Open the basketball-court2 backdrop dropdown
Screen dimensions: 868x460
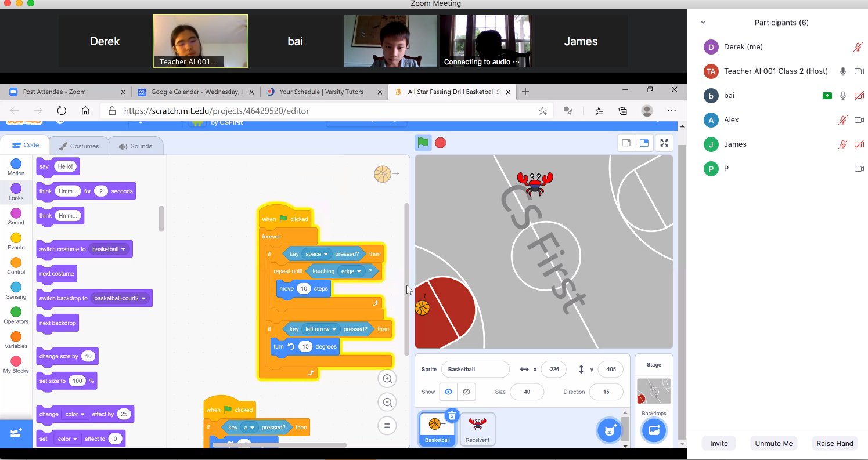tap(143, 299)
